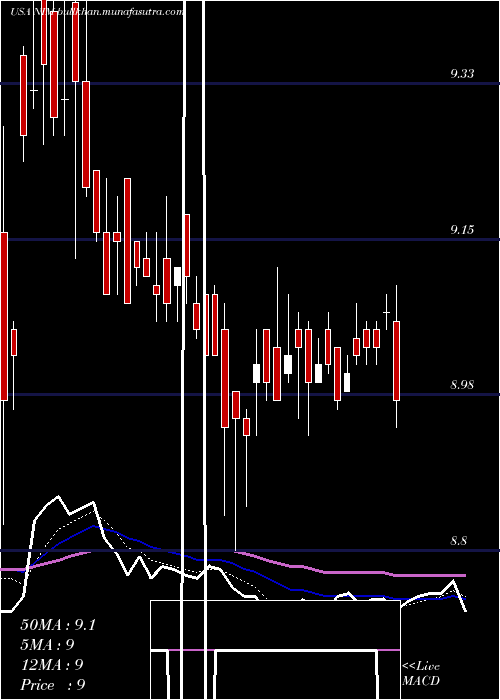This screenshot has width=500, height=700.
Task: Click the 50MA : 9.1 readout
Action: click(x=58, y=625)
